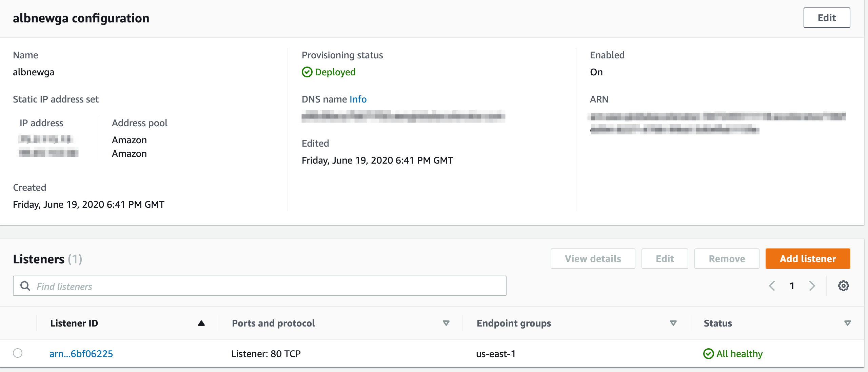Open Status column sort dropdown
The height and width of the screenshot is (372, 868).
tap(847, 323)
